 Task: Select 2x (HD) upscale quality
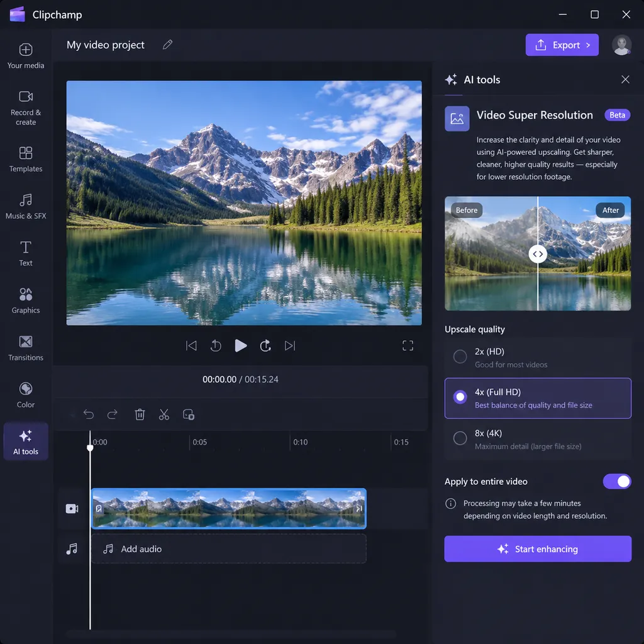point(538,357)
